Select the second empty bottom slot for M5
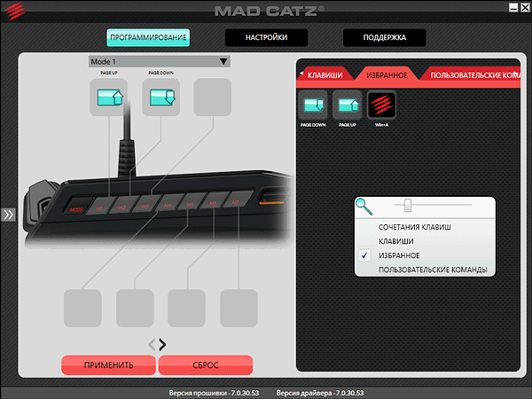This screenshot has width=532, height=399. click(x=135, y=308)
